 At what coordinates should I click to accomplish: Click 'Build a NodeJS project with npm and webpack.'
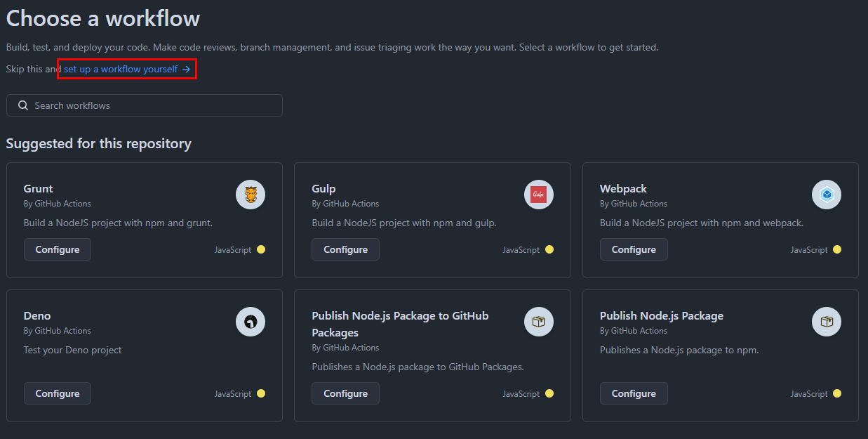click(702, 223)
